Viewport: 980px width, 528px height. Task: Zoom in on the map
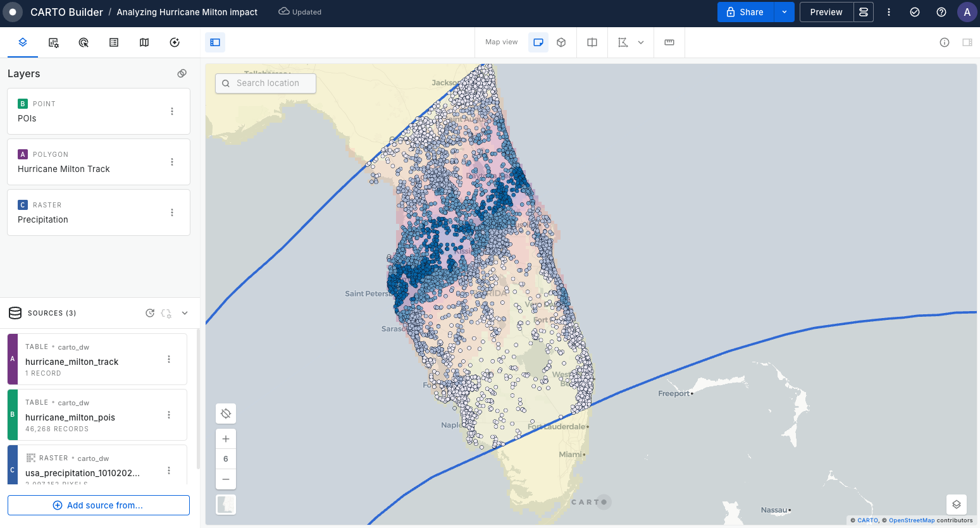(226, 439)
